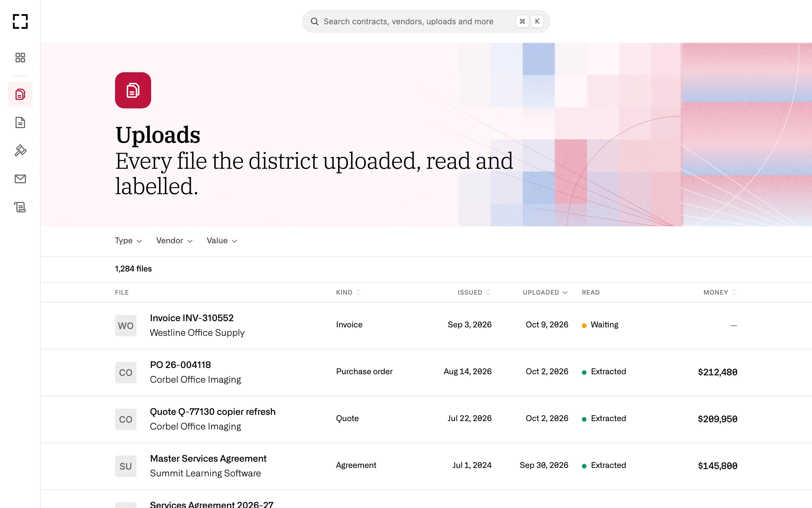This screenshot has width=812, height=508.
Task: Click the SU avatar for Summit Learning Software
Action: click(x=125, y=466)
